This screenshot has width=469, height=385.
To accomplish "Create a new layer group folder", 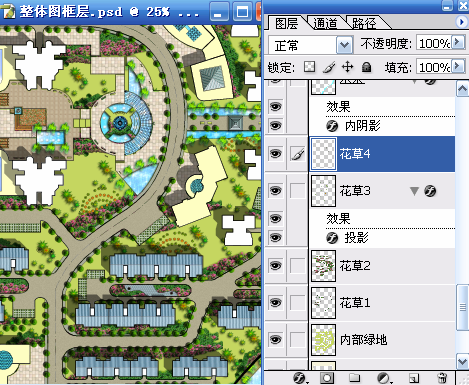I will (x=354, y=378).
